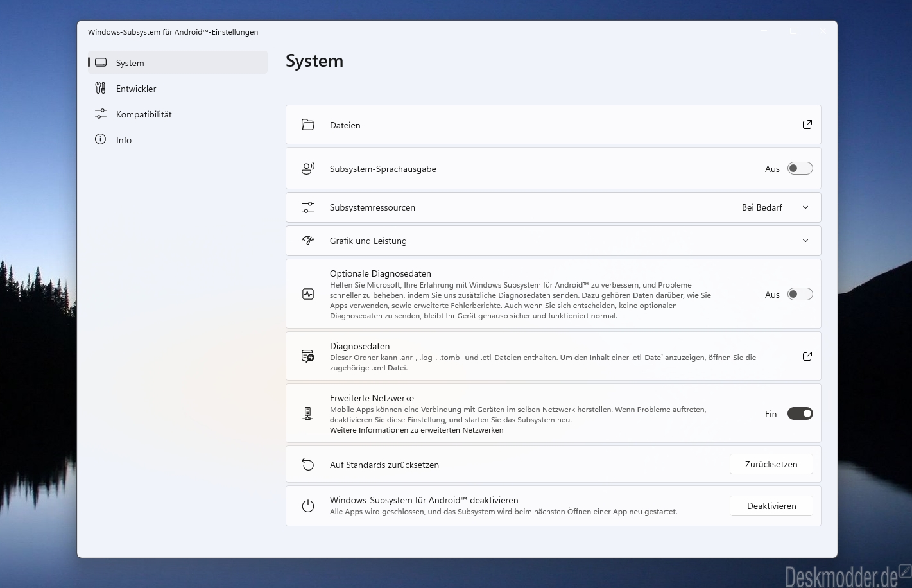Enable the Subsystem-Sprachausgabe toggle
Screen dimensions: 912x588
point(800,169)
